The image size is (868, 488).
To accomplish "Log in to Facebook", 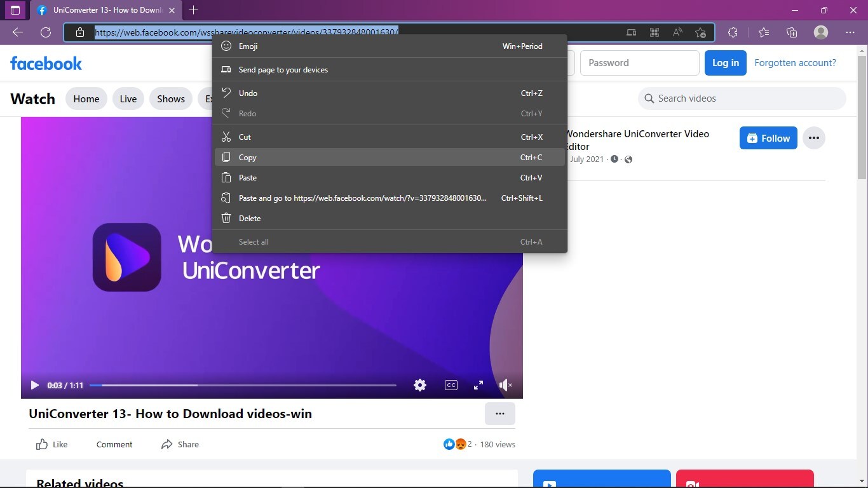I will (x=726, y=63).
